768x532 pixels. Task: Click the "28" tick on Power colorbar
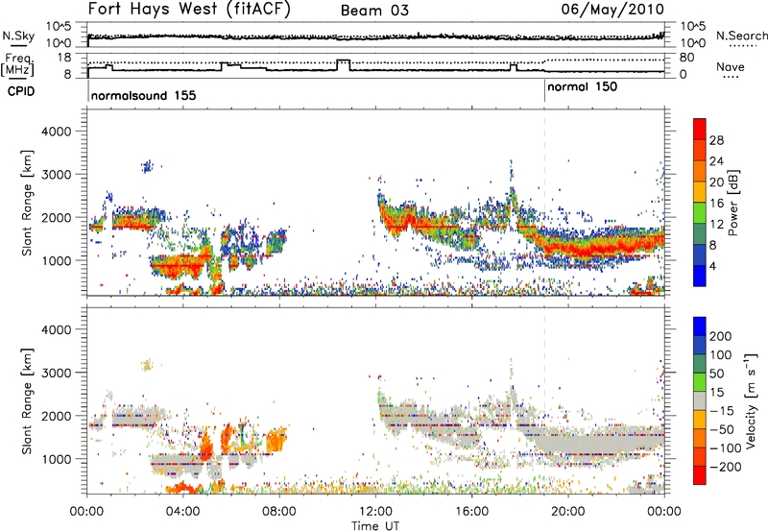tap(716, 140)
